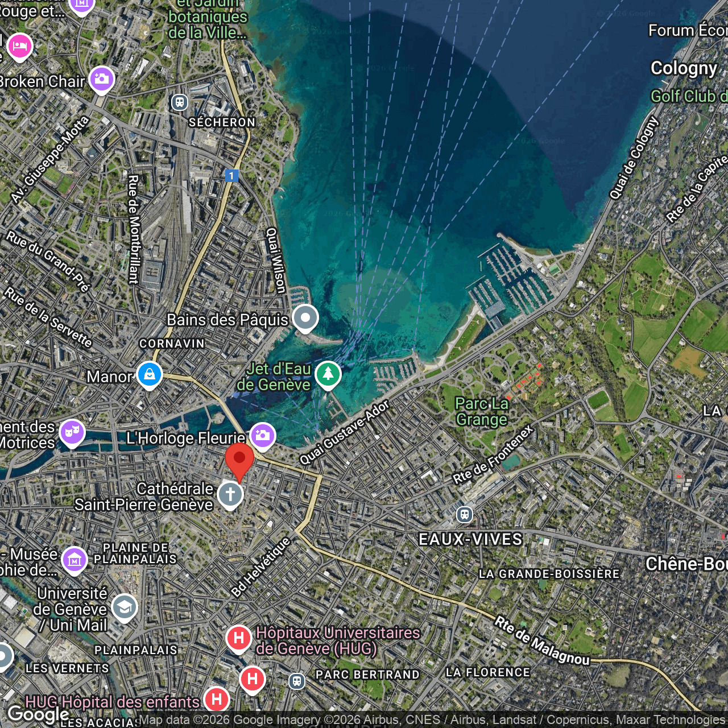Open the purple Musée marker near Plainpalais
Viewport: 728px width, 728px height.
[x=75, y=560]
